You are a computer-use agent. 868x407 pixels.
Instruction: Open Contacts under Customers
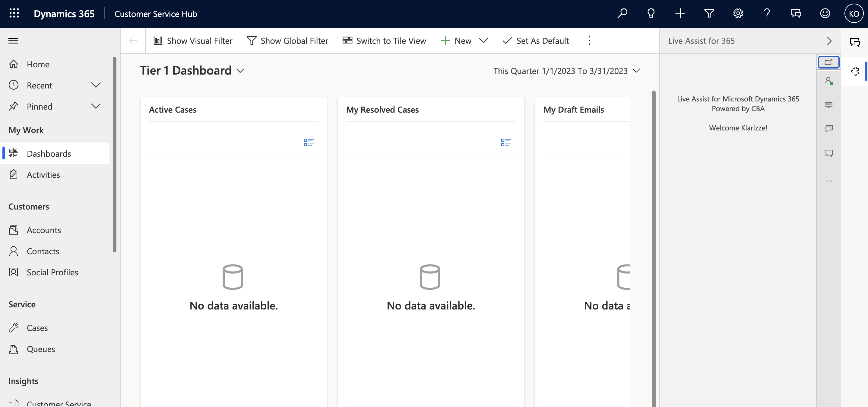[x=55, y=251]
